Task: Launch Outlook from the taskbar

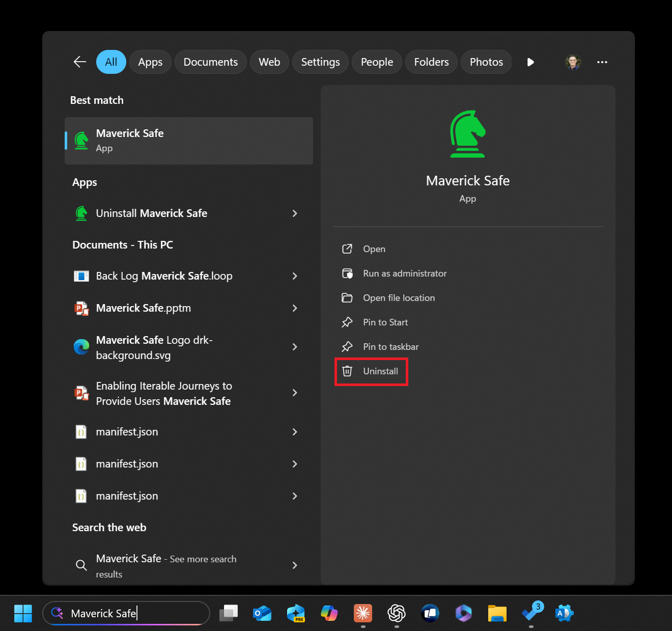Action: tap(262, 613)
